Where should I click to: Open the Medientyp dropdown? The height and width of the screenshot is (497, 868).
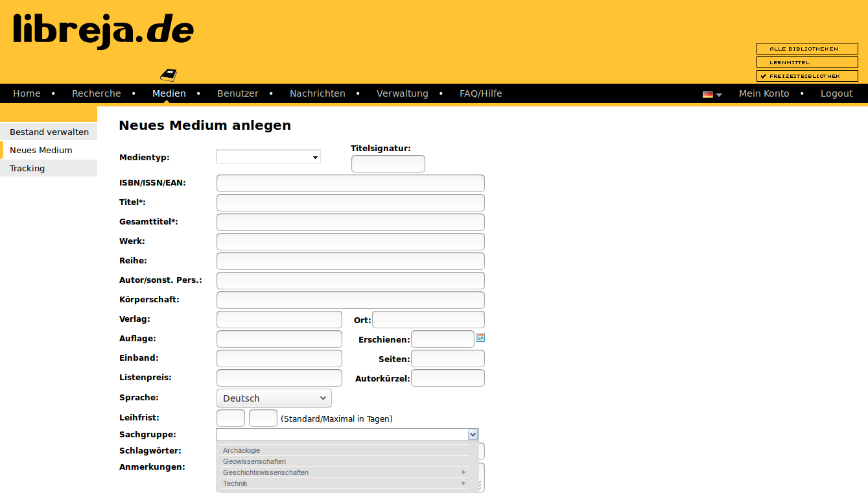tap(268, 157)
